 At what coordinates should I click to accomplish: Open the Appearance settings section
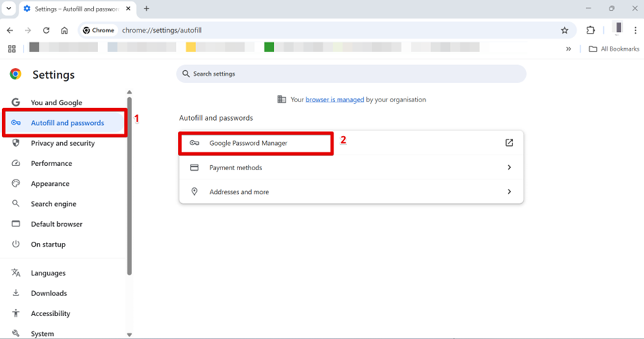click(x=49, y=184)
